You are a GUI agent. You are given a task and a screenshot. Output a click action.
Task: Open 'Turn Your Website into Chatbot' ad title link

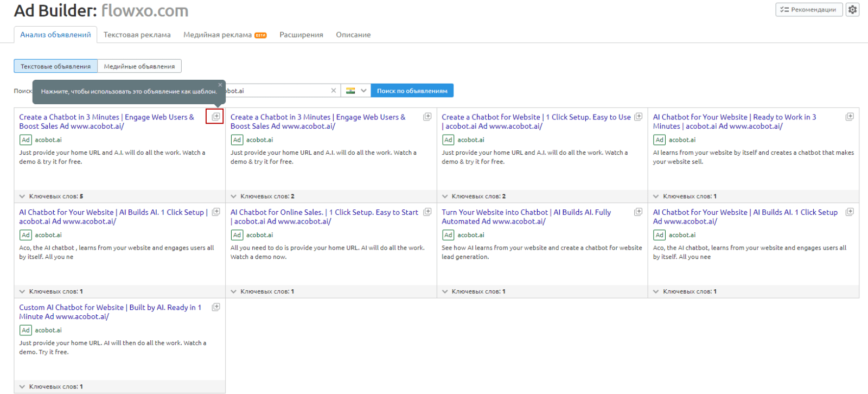tap(526, 217)
